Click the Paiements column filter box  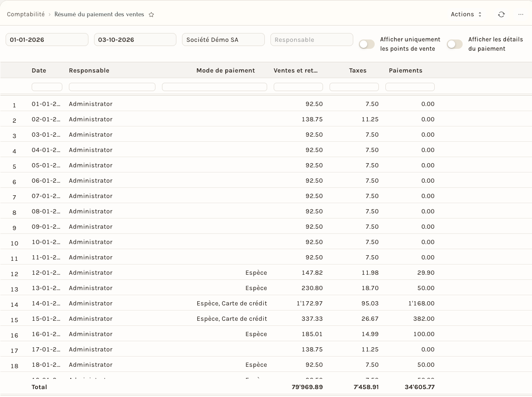[410, 87]
